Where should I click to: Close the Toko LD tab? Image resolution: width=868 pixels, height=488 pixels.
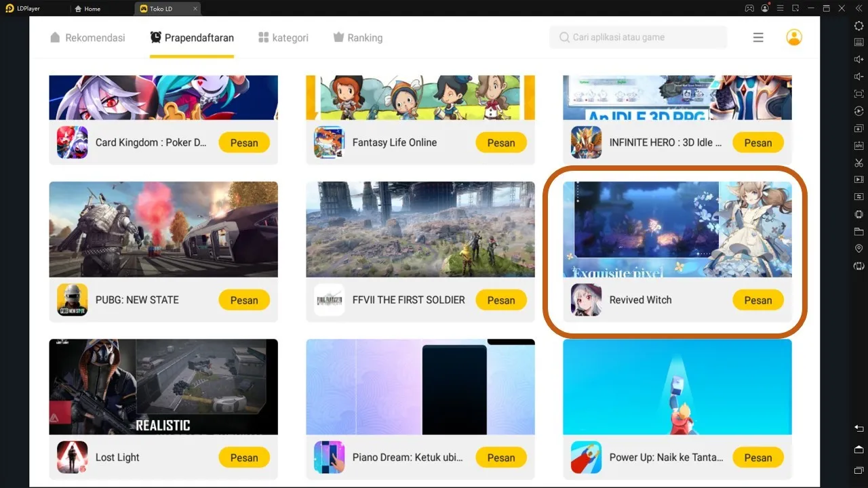(x=195, y=9)
